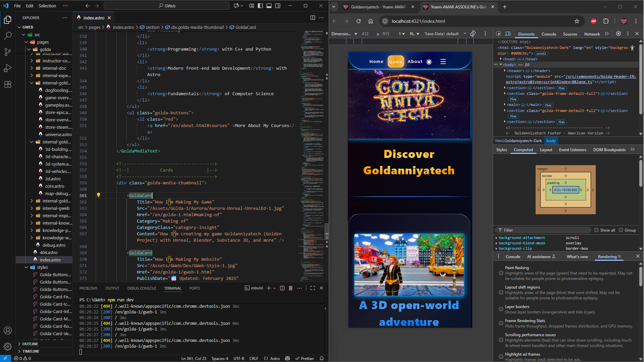Toggle DevTools device toolbar icon
The height and width of the screenshot is (362, 644).
pos(508,34)
